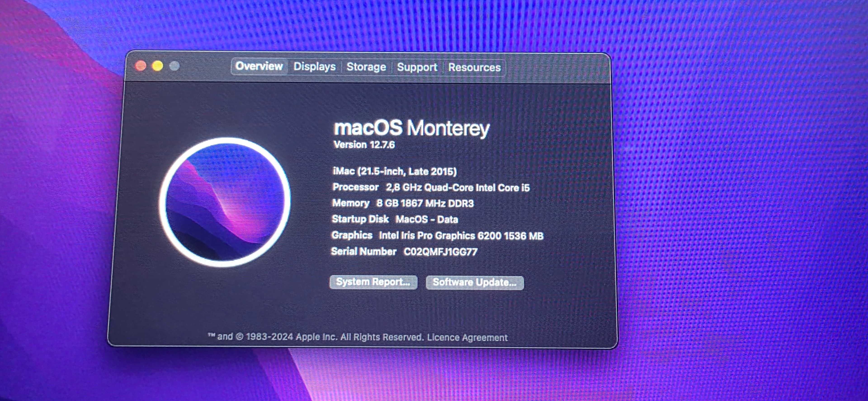The width and height of the screenshot is (868, 401).
Task: Launch Software Update
Action: (475, 282)
